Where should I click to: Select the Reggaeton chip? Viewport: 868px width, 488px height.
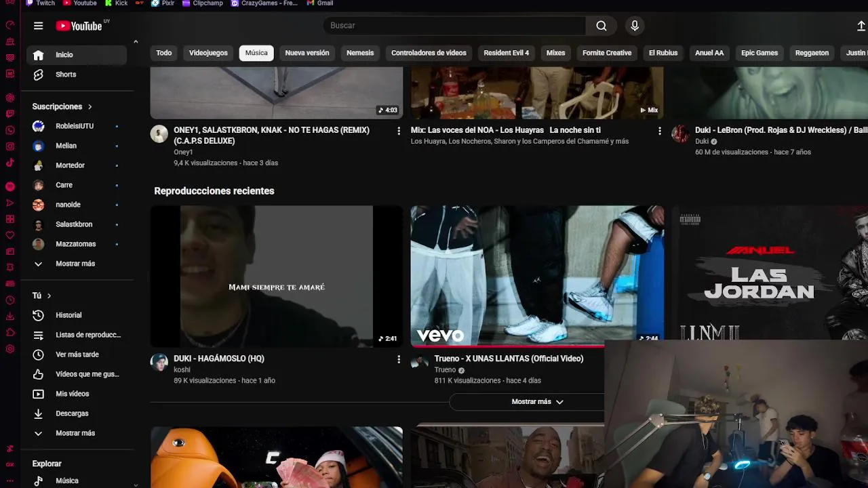pyautogui.click(x=812, y=53)
